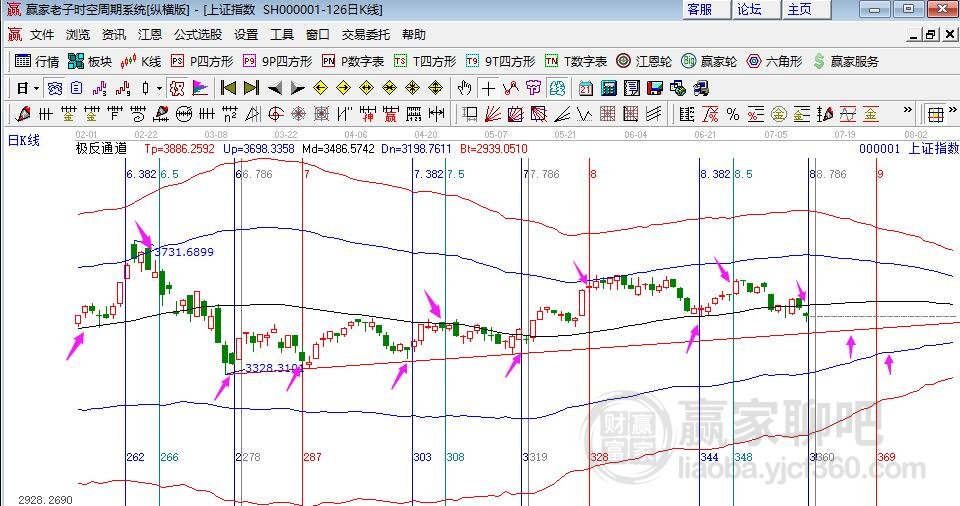Toggle the red 权 adjustment icon
The image size is (960, 506).
click(178, 88)
